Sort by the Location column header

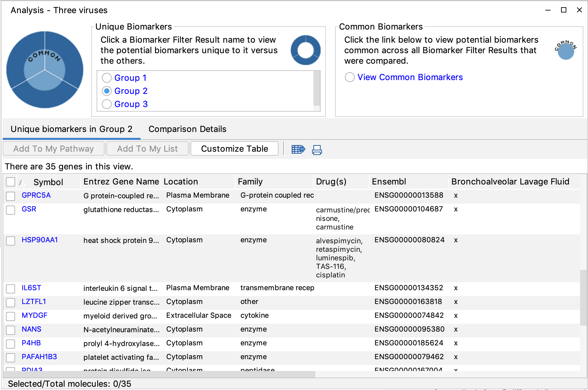coord(198,182)
